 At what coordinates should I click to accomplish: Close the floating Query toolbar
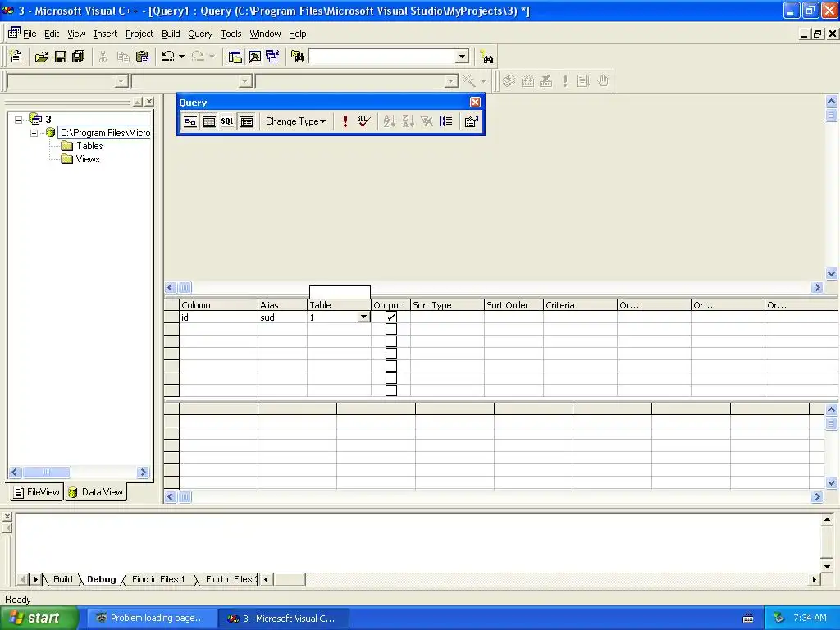pos(475,103)
